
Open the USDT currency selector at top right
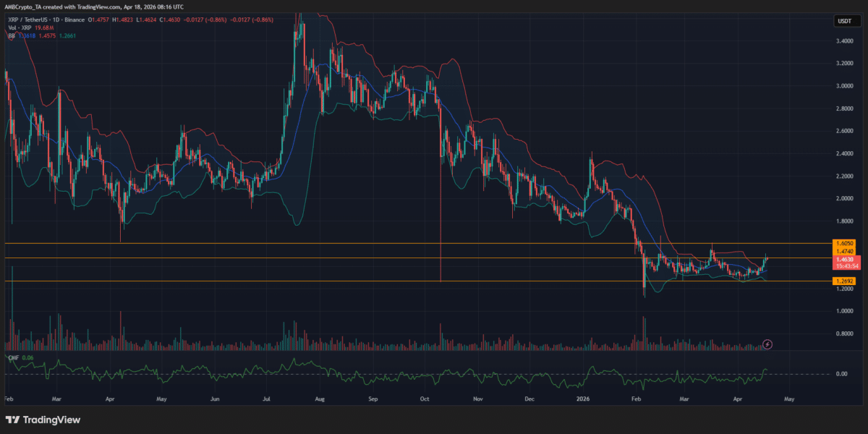tap(843, 20)
